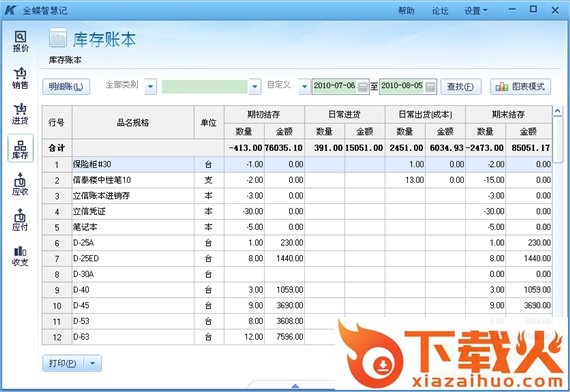This screenshot has height=392, width=570.
Task: Expand the print button dropdown arrow
Action: [93, 363]
